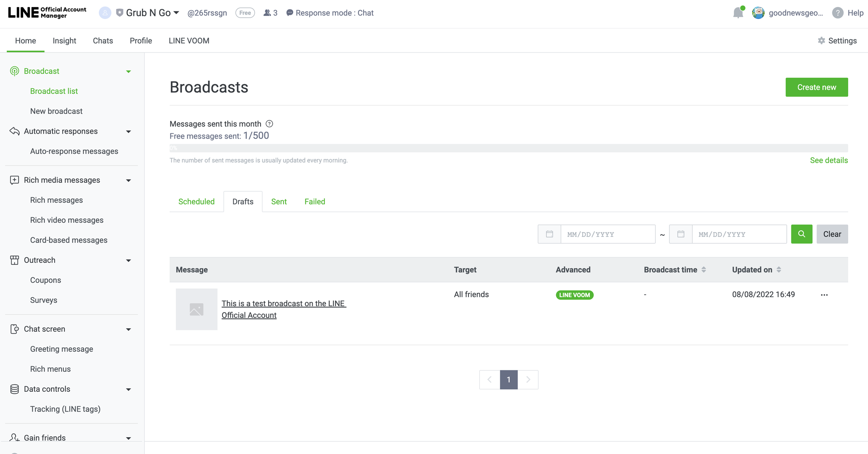Viewport: 868px width, 454px height.
Task: Click the green search button
Action: click(x=802, y=234)
